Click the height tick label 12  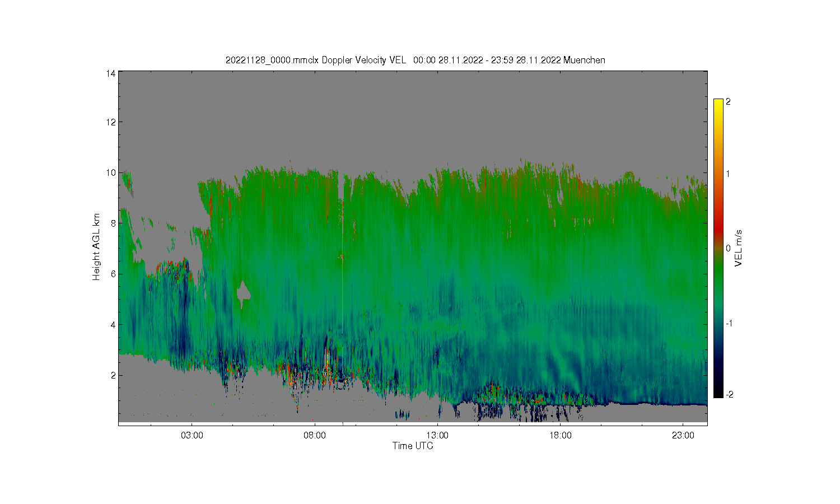[111, 122]
